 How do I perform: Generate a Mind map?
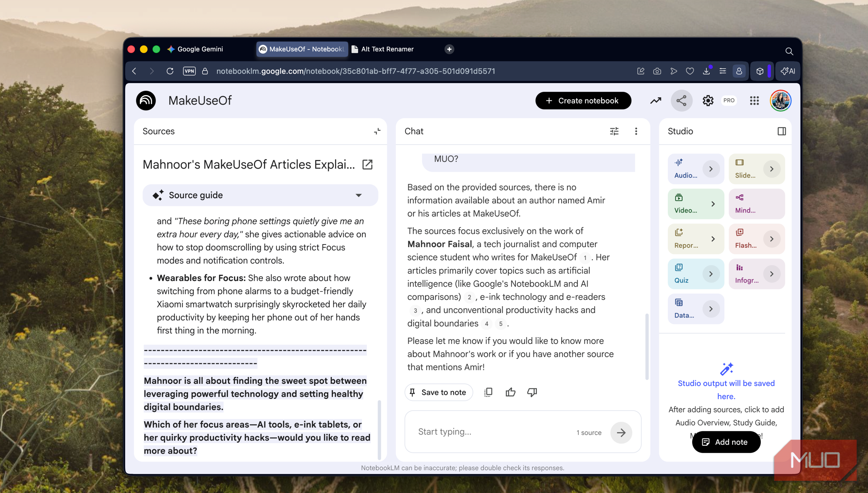point(757,204)
